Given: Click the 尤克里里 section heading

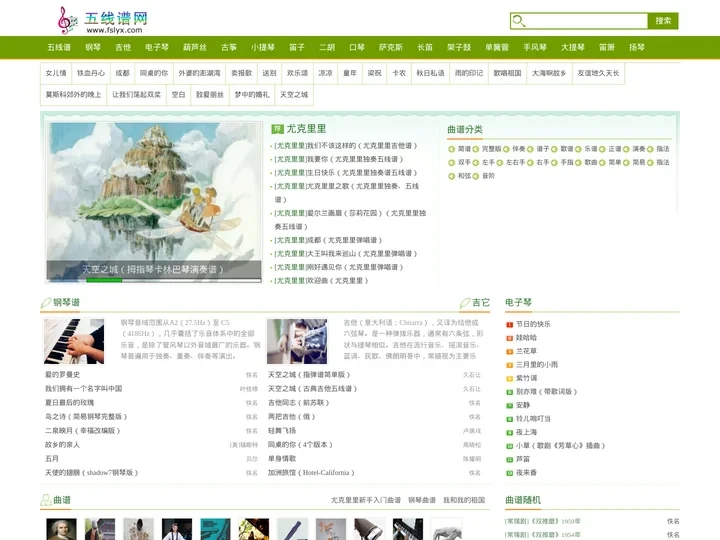Looking at the screenshot, I should (306, 129).
